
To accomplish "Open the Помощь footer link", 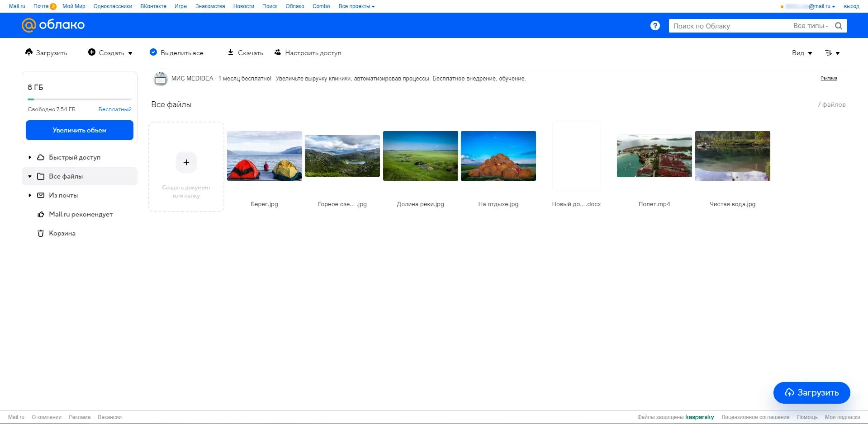I will click(807, 417).
